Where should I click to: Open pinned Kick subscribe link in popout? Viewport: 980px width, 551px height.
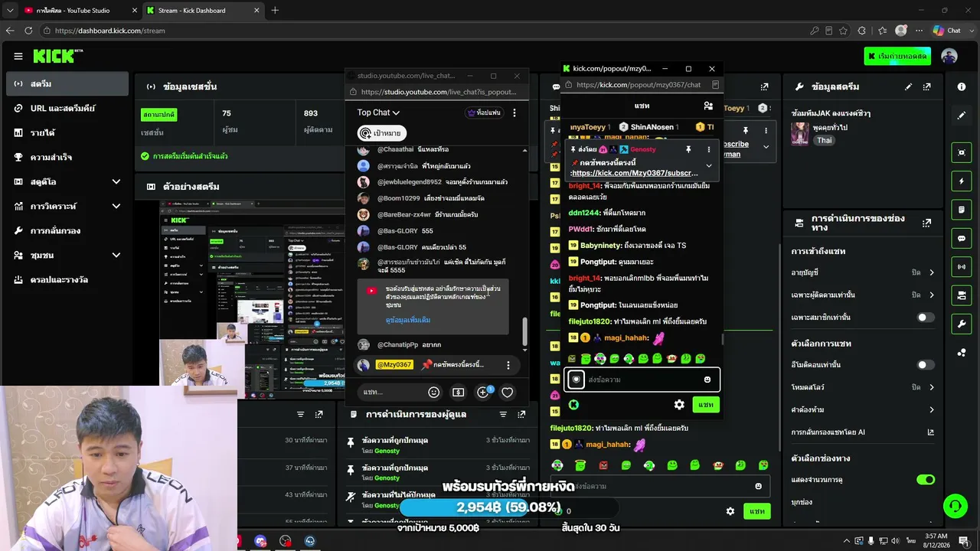click(x=635, y=173)
